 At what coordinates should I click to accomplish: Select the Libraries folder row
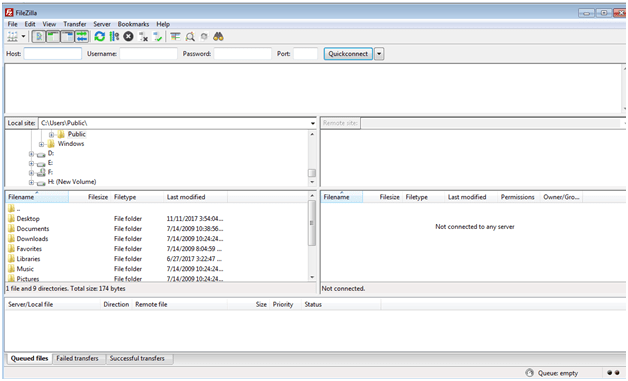point(156,259)
